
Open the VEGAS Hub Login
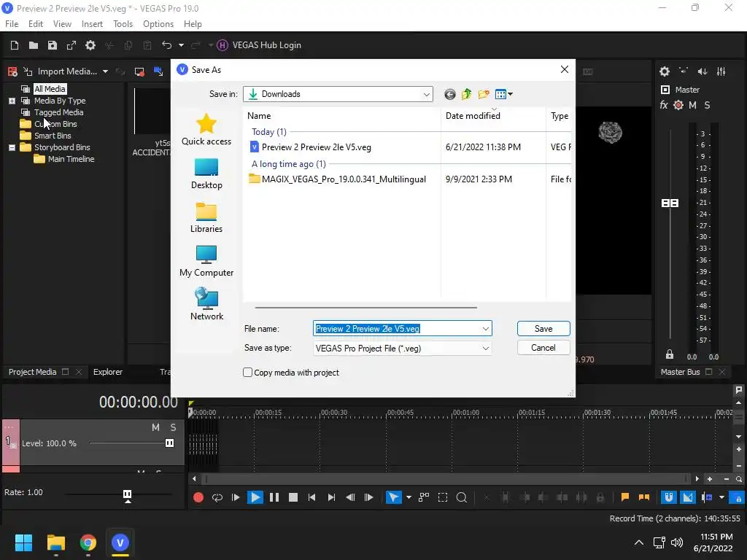tap(259, 45)
